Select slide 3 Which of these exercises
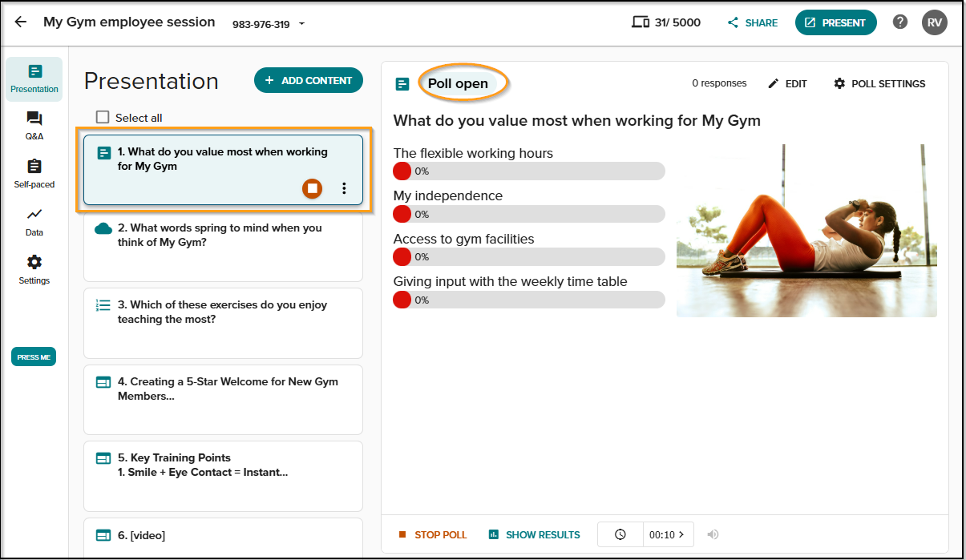Viewport: 966px width, 560px height. pyautogui.click(x=223, y=324)
